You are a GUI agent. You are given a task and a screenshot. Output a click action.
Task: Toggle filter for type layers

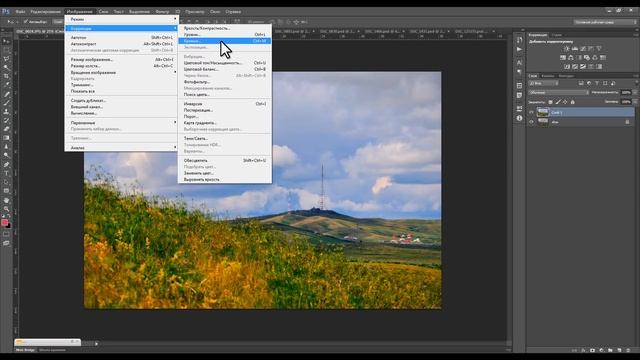click(x=597, y=83)
